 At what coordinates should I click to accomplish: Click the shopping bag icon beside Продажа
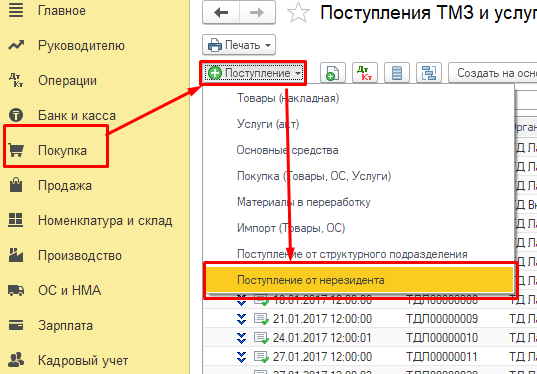coord(16,185)
